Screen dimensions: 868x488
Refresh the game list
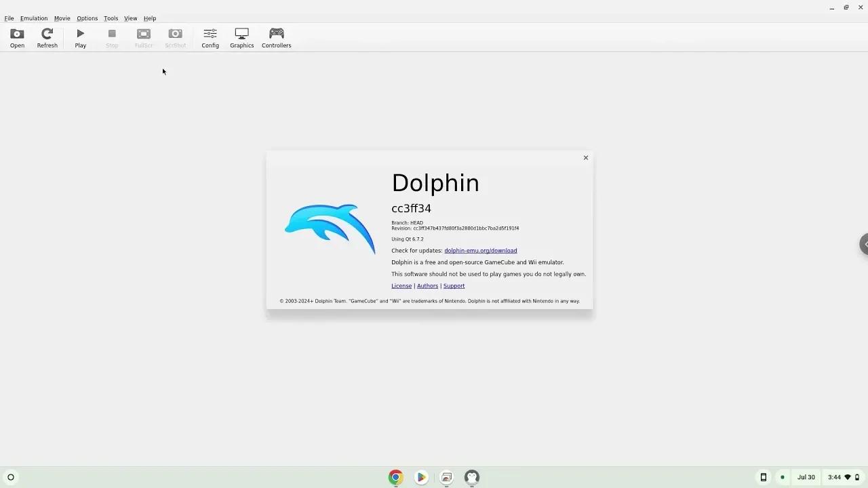tap(47, 37)
